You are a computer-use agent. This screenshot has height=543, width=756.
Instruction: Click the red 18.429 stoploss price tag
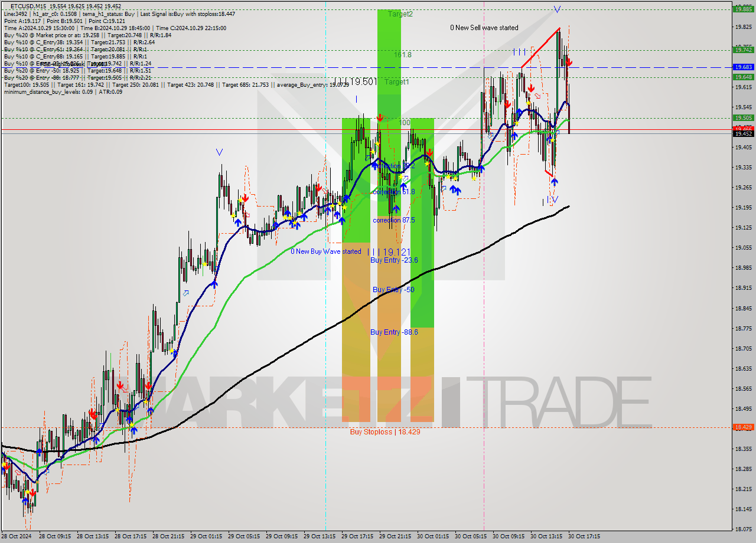point(743,427)
